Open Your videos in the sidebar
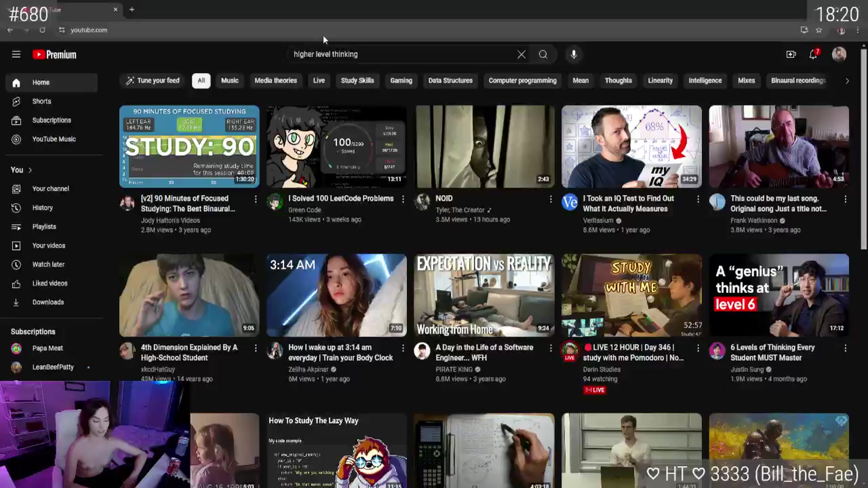This screenshot has width=868, height=488. [x=52, y=246]
